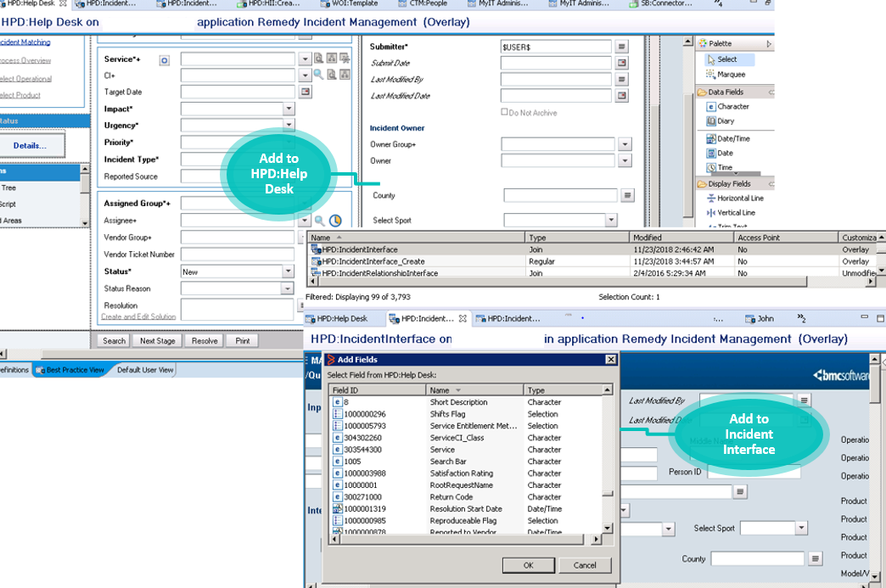Select the Marquee tool in the Palette
Screen dimensions: 886x588
pyautogui.click(x=725, y=75)
